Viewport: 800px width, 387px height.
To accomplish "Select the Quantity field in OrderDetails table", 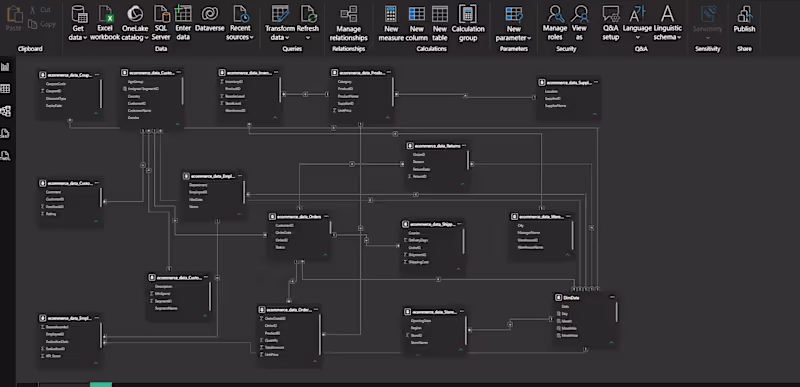I will click(x=271, y=340).
